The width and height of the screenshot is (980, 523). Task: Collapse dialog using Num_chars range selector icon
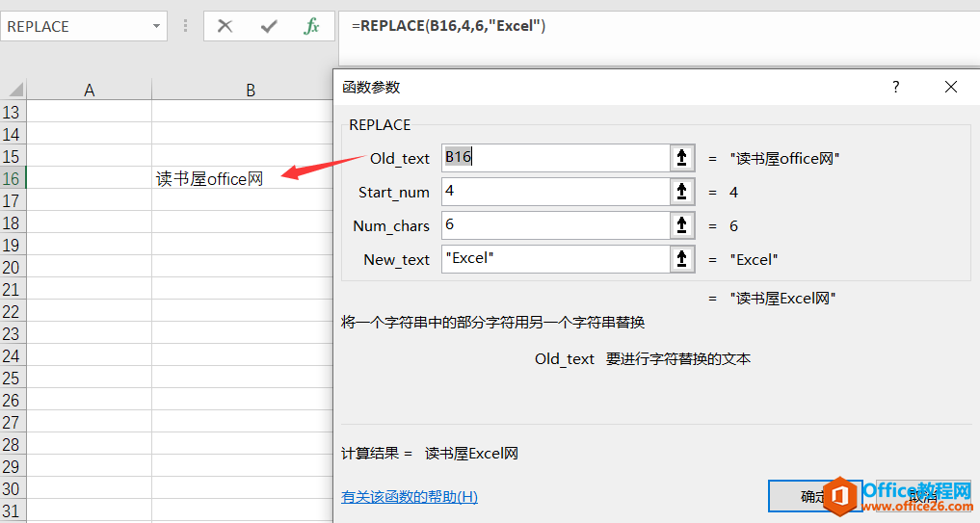click(x=682, y=225)
